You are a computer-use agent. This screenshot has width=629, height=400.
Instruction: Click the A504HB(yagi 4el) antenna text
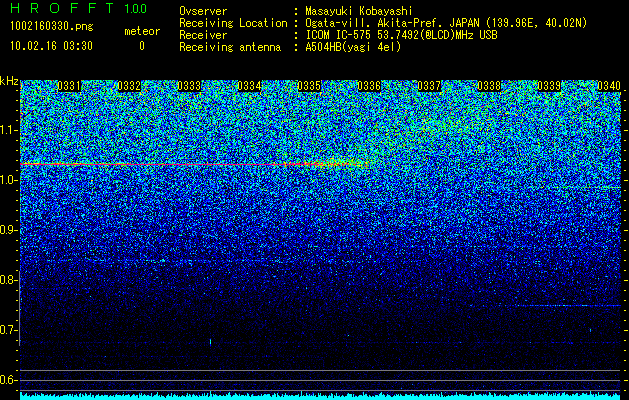click(x=353, y=47)
